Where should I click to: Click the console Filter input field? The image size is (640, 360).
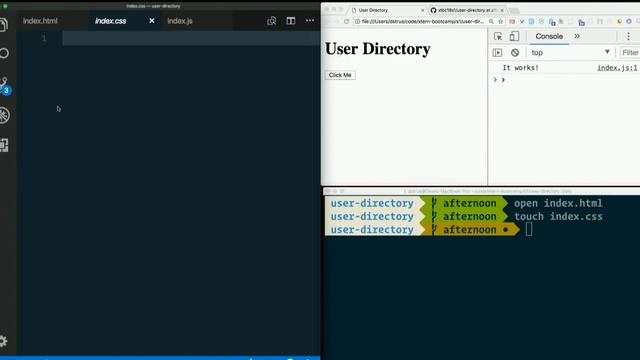tap(630, 53)
